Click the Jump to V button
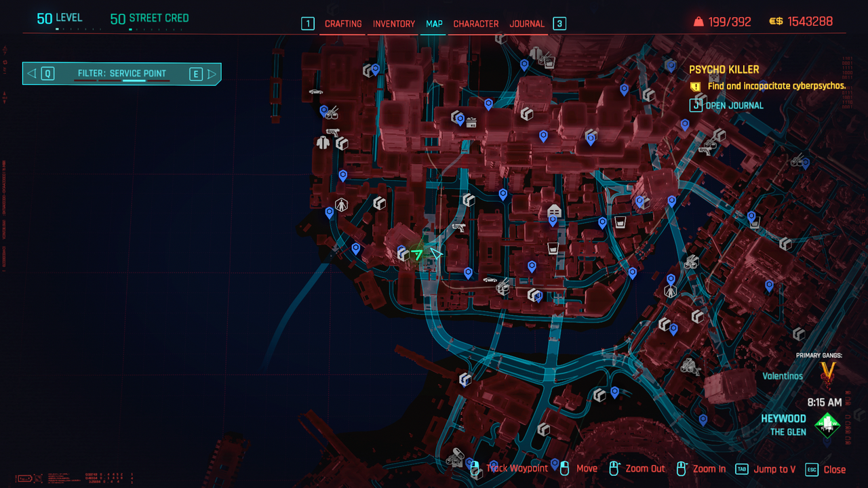The image size is (868, 488). coord(774,469)
